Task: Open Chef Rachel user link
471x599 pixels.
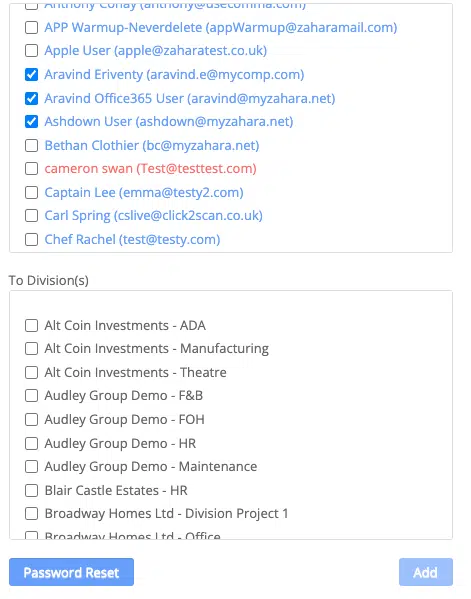Action: click(x=132, y=240)
